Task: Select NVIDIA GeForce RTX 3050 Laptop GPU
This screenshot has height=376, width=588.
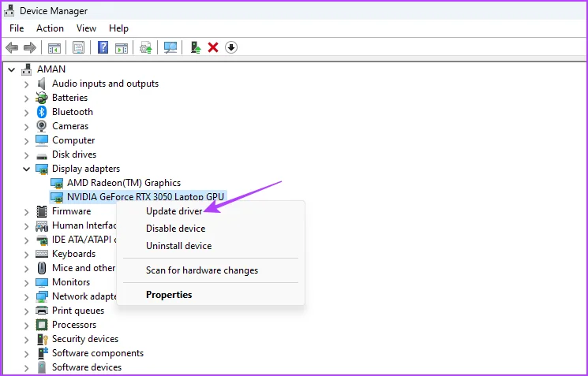Action: [x=145, y=196]
